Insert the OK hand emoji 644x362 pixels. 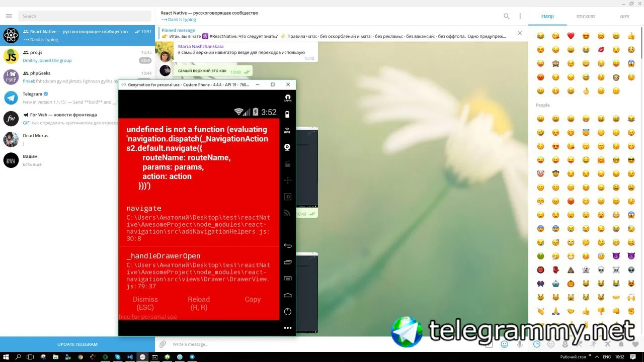click(586, 91)
